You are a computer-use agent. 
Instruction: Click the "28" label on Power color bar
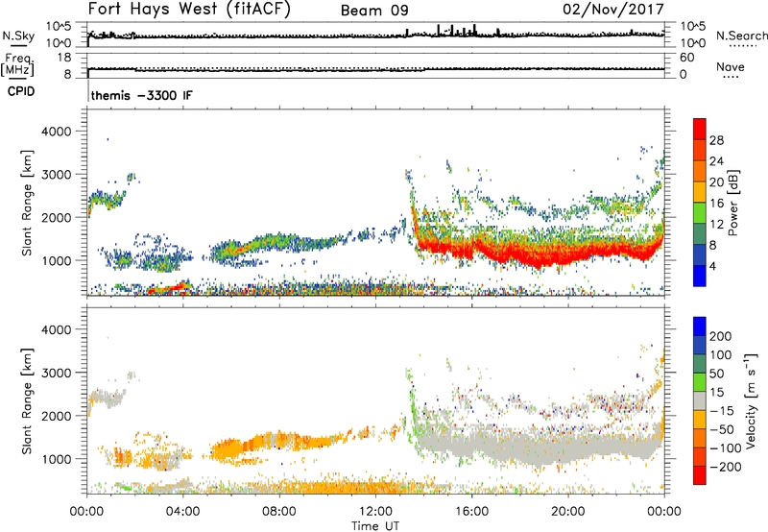pyautogui.click(x=716, y=140)
